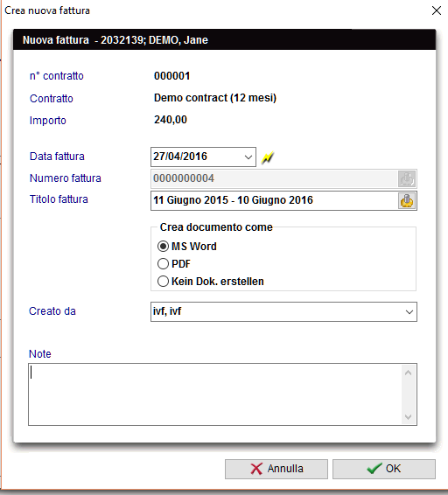Cancel with the Annulla button
This screenshot has height=495, width=448.
276,469
